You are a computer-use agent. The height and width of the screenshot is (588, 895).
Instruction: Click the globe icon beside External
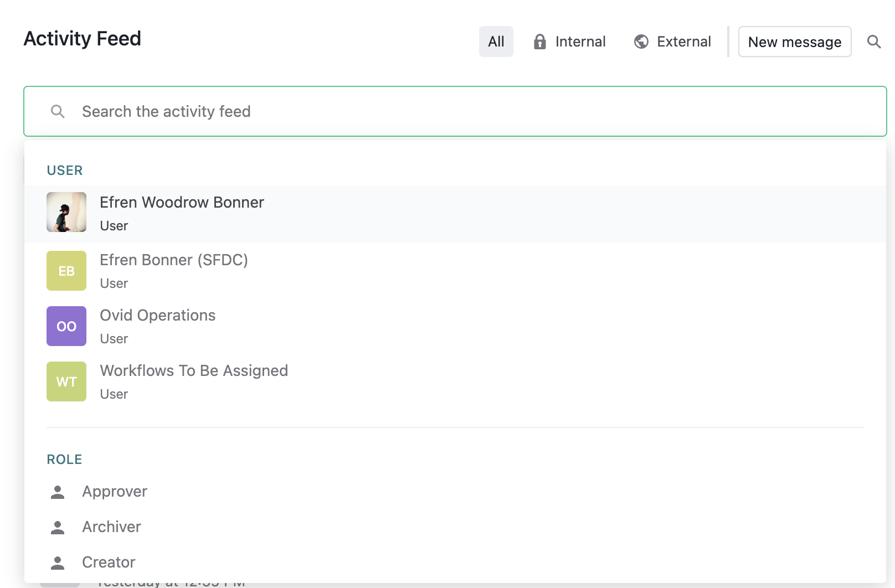tap(641, 41)
